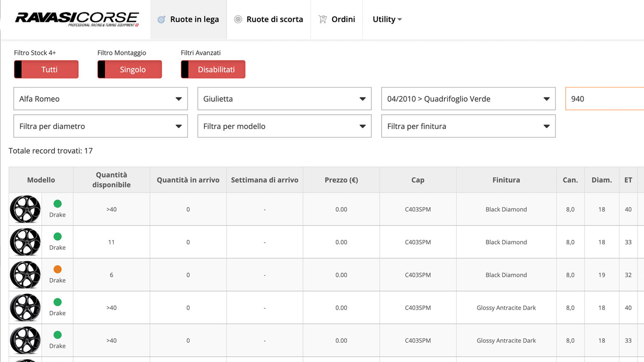Click the wheel thumbnail in Glossy Antracite Dark ET 33 row

(25, 341)
